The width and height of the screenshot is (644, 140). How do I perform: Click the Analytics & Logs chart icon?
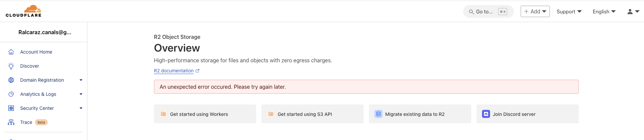(x=11, y=94)
